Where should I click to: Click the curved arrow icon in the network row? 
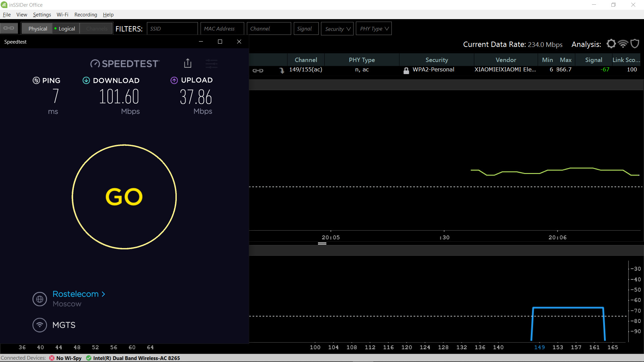coord(282,70)
